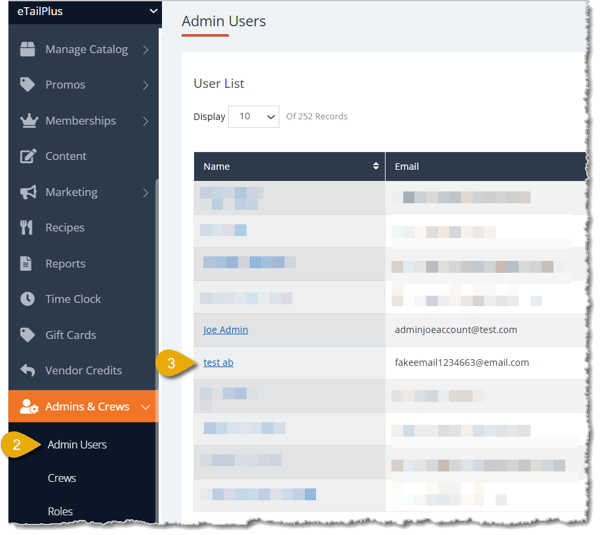Select the Admins & Crews menu
The height and width of the screenshot is (535, 600).
[x=83, y=408]
